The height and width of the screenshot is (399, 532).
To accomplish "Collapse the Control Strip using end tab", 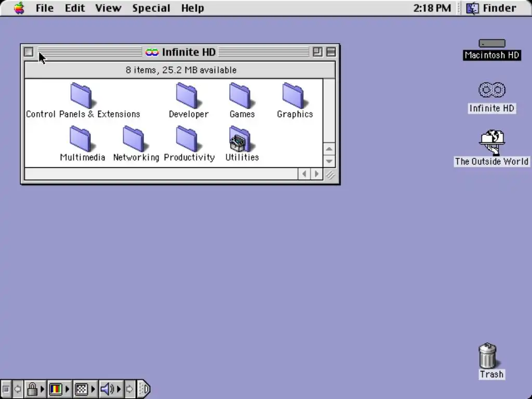I will coord(144,389).
